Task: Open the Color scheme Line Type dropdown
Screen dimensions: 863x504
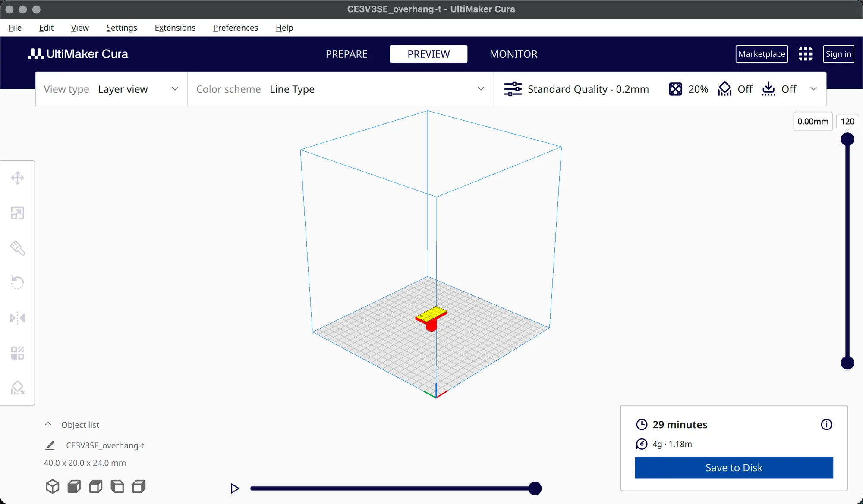Action: [340, 89]
